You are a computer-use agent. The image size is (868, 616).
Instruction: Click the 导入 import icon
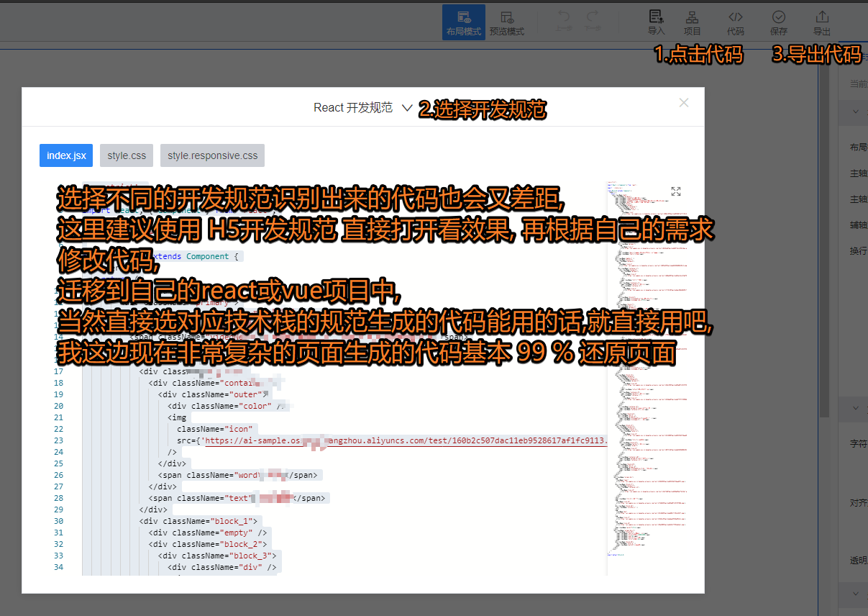pos(656,22)
